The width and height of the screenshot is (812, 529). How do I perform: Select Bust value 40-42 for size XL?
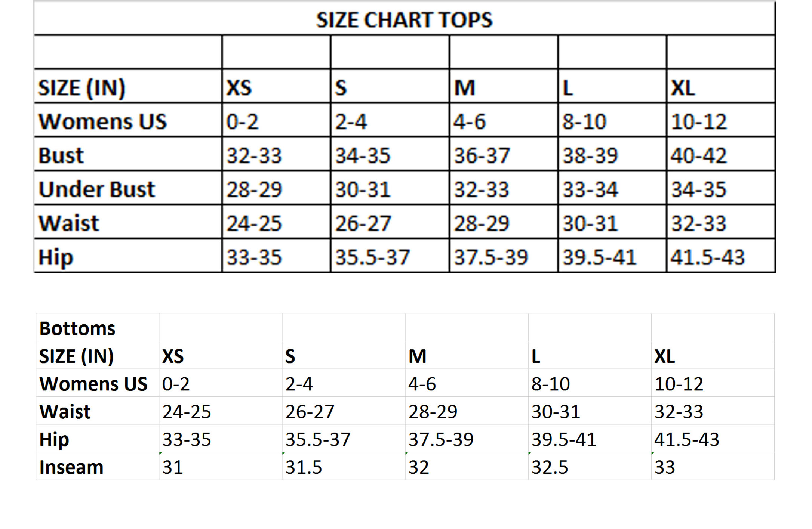(698, 156)
